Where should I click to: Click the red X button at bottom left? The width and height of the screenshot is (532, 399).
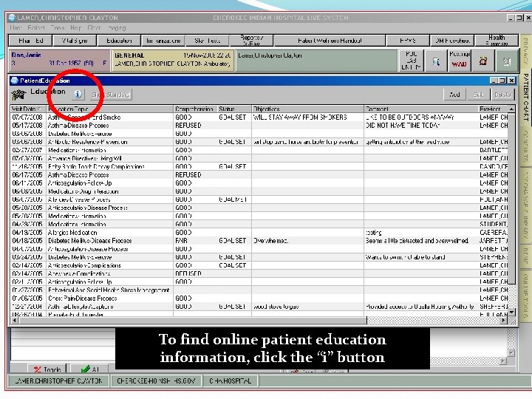(47, 369)
